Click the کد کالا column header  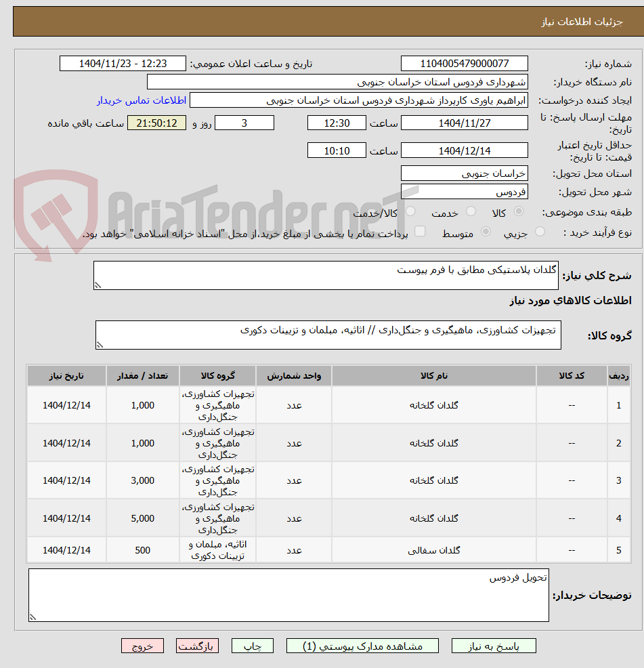coord(572,376)
